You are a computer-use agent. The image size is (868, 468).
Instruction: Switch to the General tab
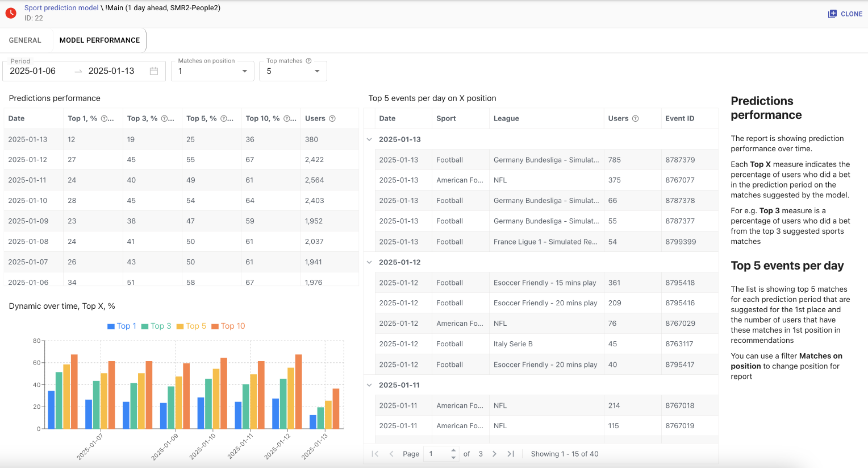[25, 40]
